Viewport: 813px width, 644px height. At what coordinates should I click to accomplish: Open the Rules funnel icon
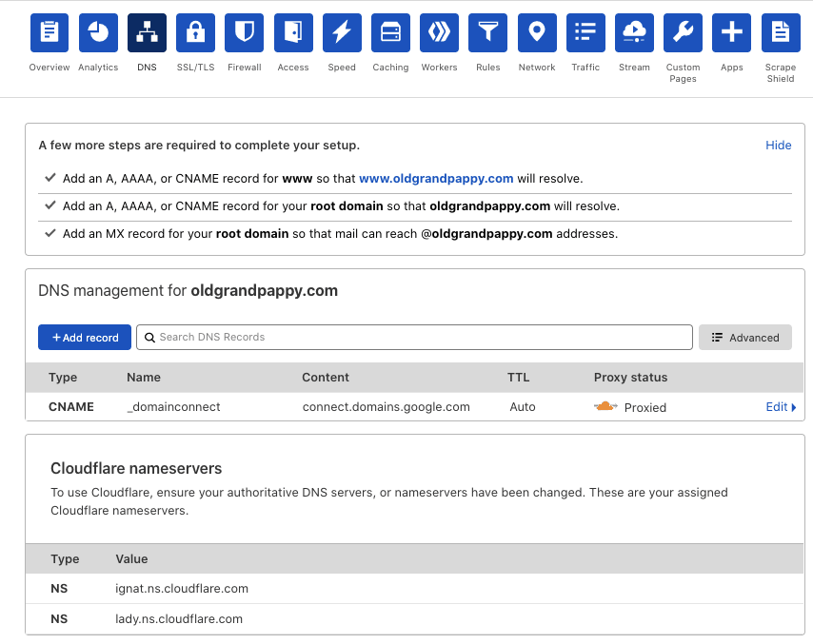(488, 32)
